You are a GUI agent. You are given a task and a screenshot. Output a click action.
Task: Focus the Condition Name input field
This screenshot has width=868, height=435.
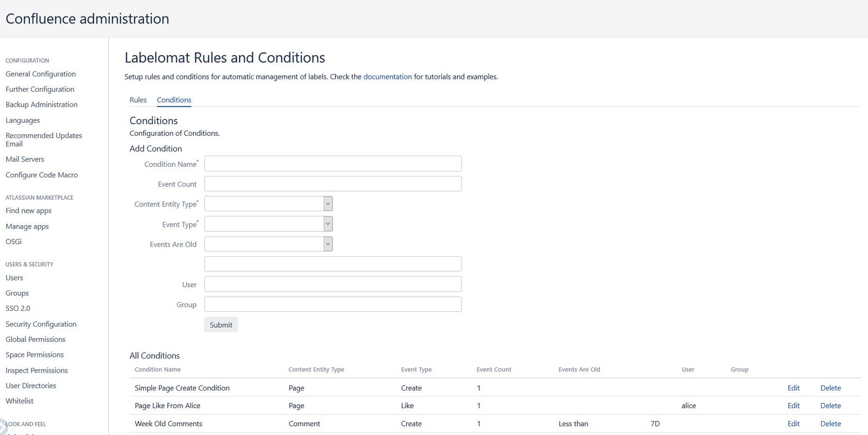pyautogui.click(x=333, y=163)
